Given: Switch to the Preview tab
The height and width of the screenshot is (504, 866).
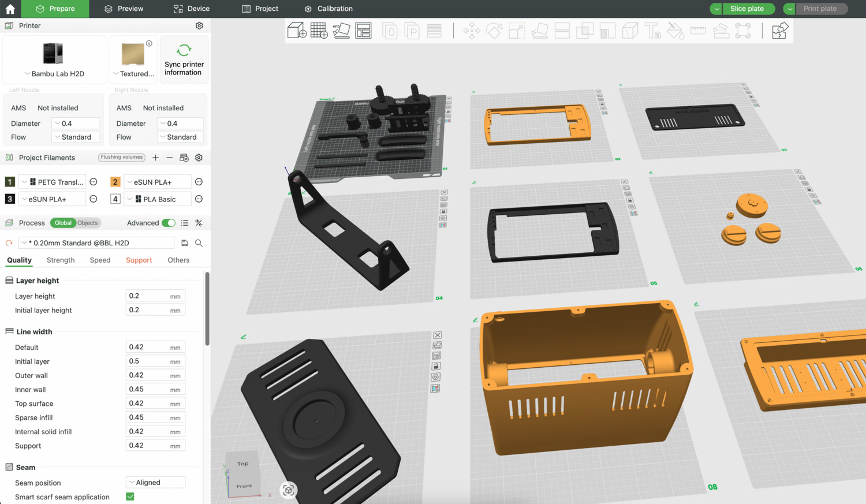Looking at the screenshot, I should click(x=123, y=9).
